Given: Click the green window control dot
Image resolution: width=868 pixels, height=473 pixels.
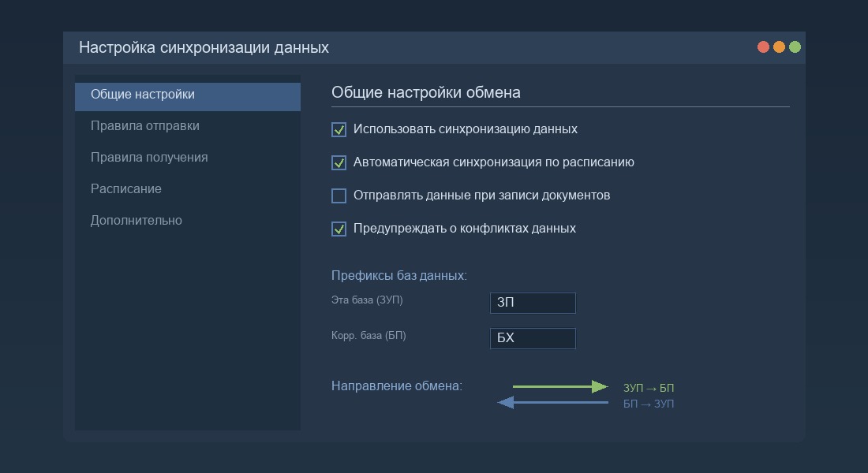Looking at the screenshot, I should tap(794, 47).
